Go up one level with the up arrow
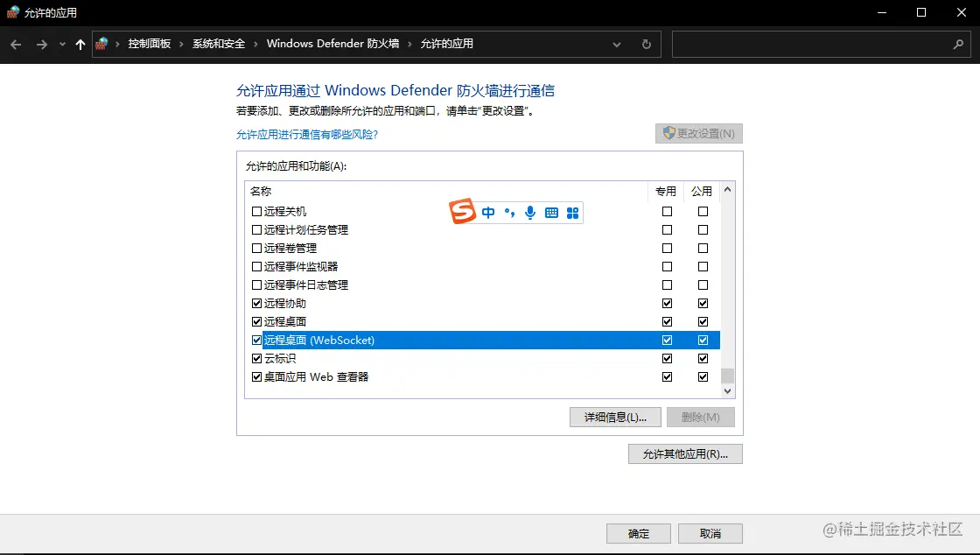 (80, 45)
